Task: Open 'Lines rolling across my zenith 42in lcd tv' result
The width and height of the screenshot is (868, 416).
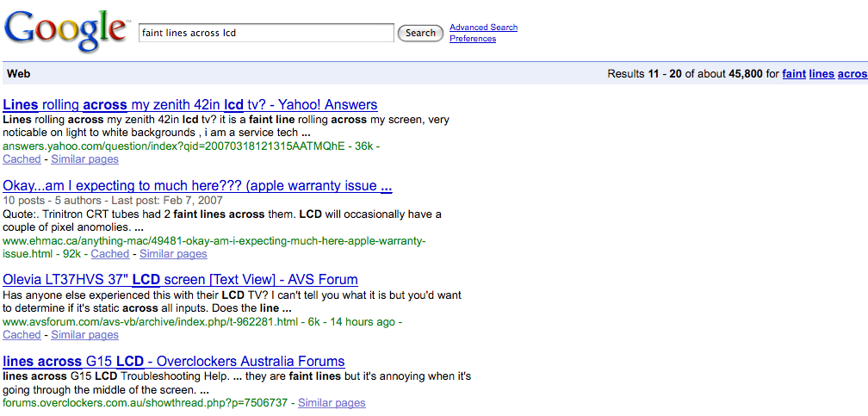Action: click(x=189, y=105)
